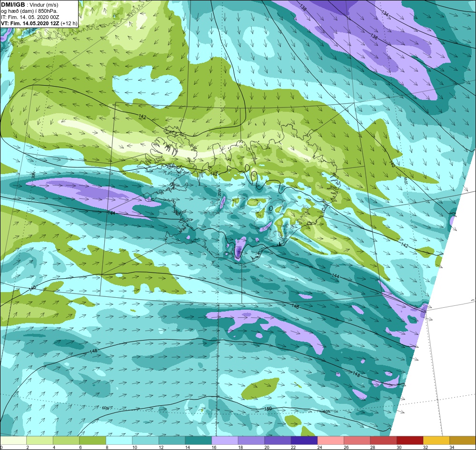Click the '150' contour label
The image size is (476, 450).
[268, 409]
